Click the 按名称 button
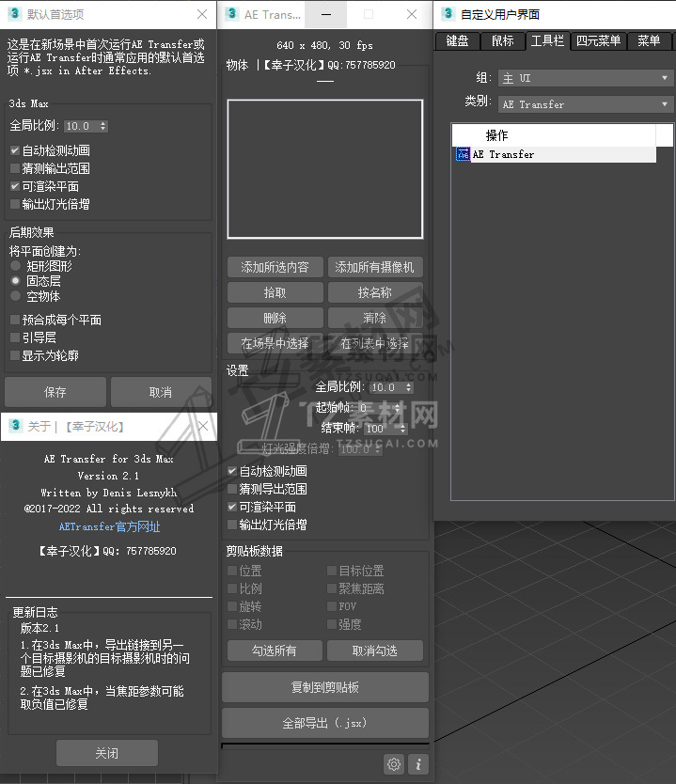The height and width of the screenshot is (784, 676). tap(375, 292)
